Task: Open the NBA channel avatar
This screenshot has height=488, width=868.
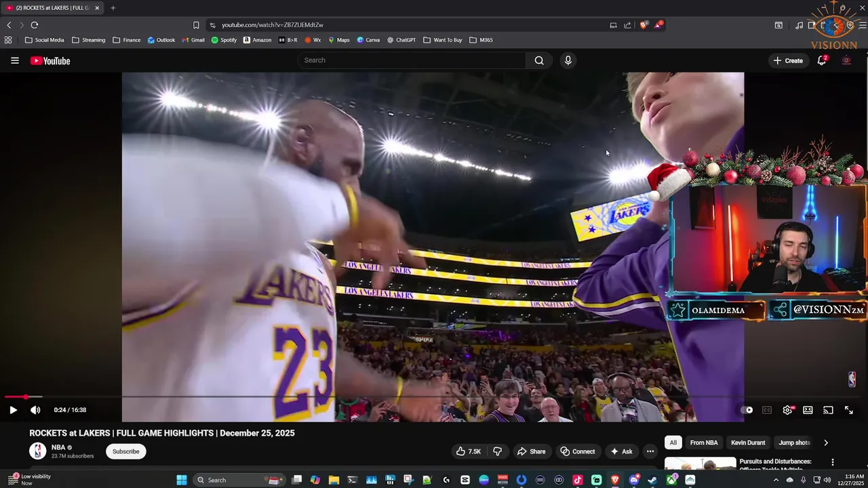Action: [37, 451]
